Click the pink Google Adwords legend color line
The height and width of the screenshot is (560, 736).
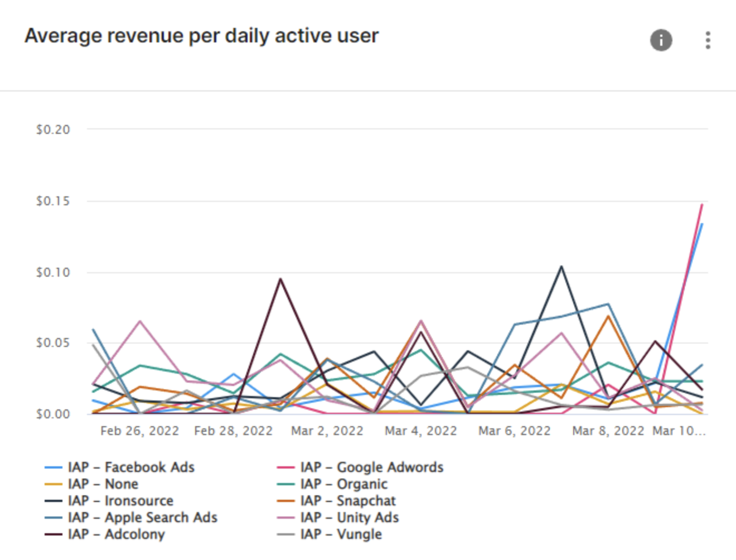coord(285,467)
